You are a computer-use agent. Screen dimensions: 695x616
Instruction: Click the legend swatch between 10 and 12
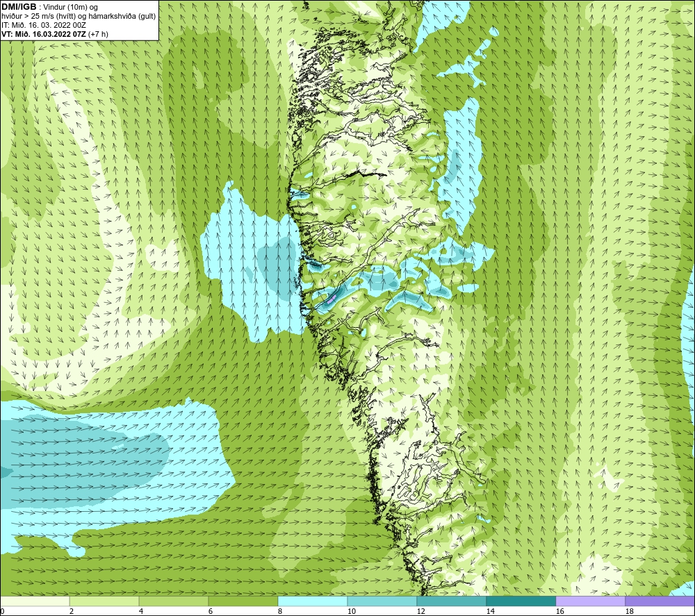pyautogui.click(x=382, y=601)
